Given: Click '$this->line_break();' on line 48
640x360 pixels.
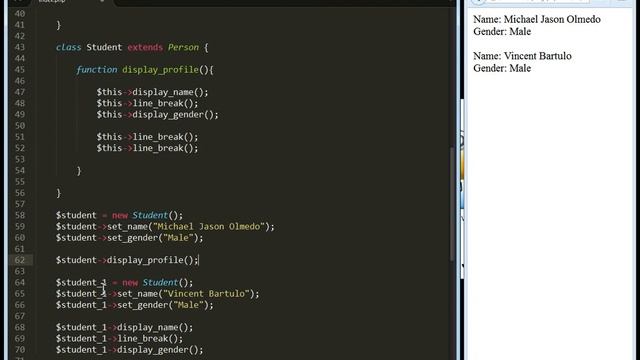Looking at the screenshot, I should 147,103.
